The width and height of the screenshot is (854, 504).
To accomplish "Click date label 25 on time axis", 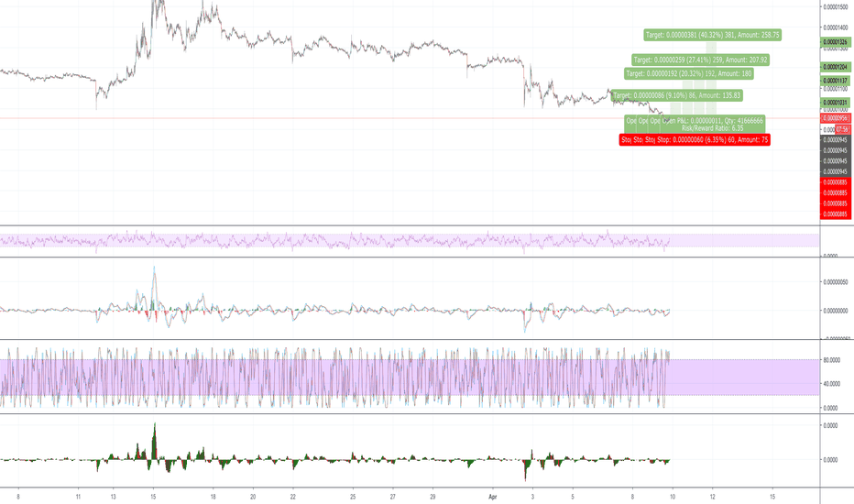I will (x=353, y=497).
